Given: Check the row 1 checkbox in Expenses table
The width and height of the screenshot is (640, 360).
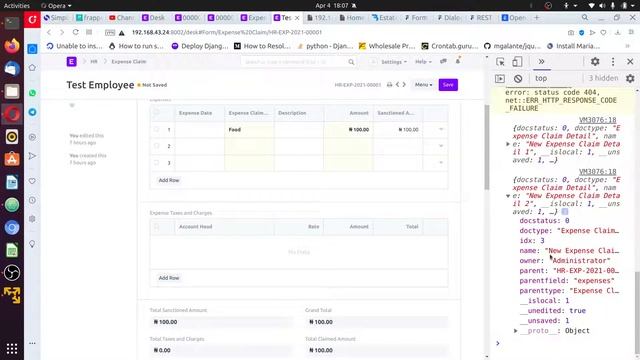Looking at the screenshot, I should pyautogui.click(x=156, y=129).
